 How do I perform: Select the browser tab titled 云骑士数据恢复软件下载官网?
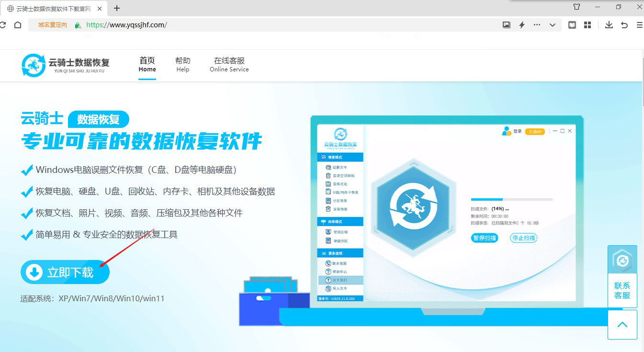click(55, 8)
